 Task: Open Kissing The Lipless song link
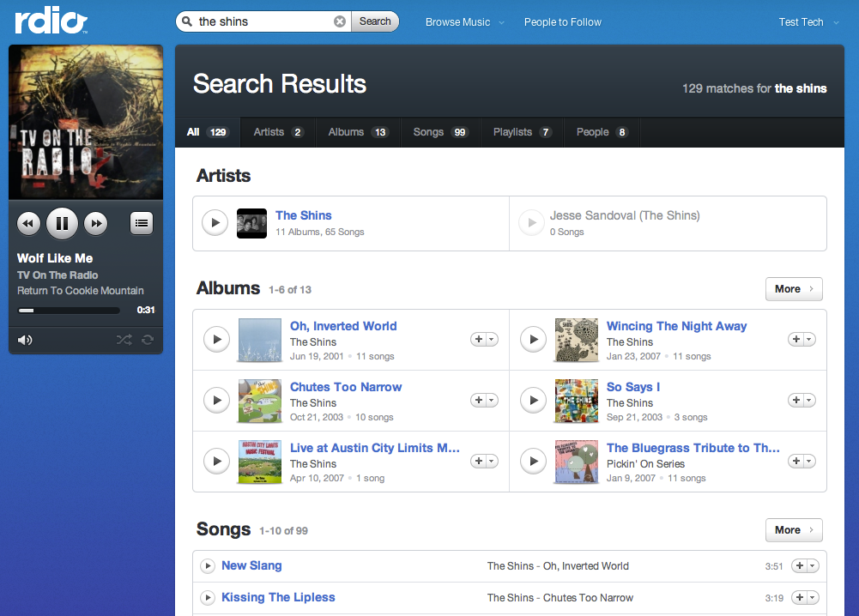click(278, 597)
